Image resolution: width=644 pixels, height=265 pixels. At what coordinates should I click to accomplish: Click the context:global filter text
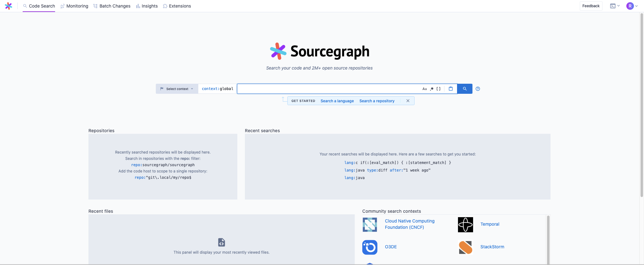pos(217,89)
